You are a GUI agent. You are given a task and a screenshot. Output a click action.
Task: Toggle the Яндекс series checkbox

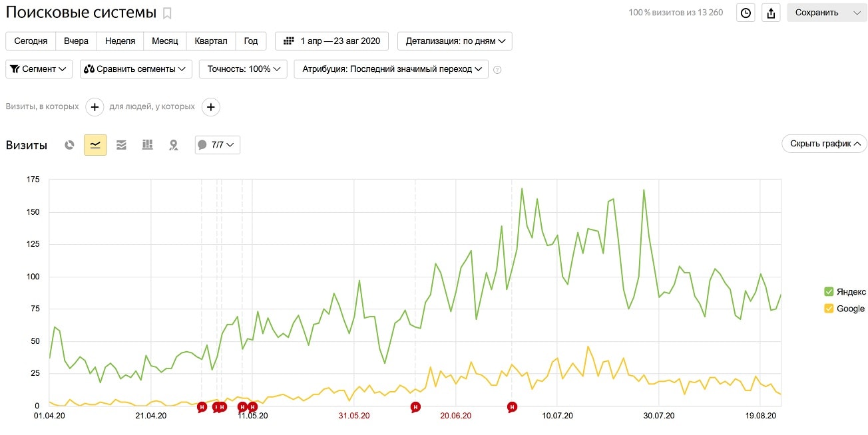(829, 292)
